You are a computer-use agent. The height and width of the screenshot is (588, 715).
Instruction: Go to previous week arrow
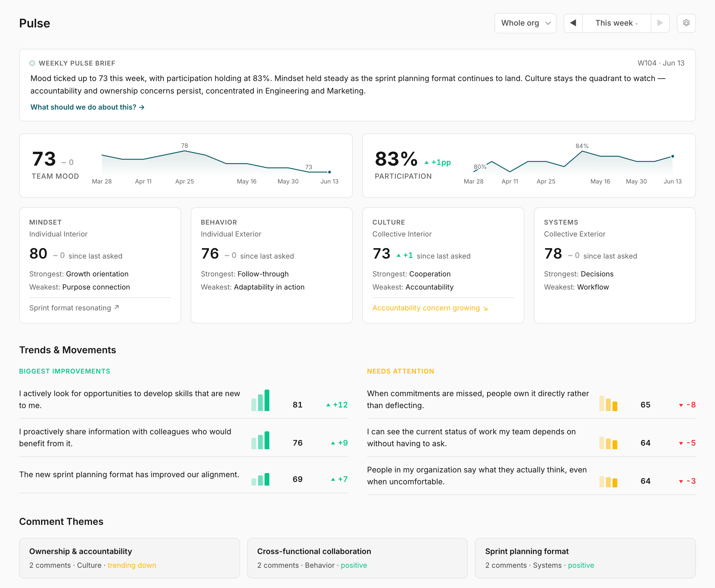click(x=573, y=23)
